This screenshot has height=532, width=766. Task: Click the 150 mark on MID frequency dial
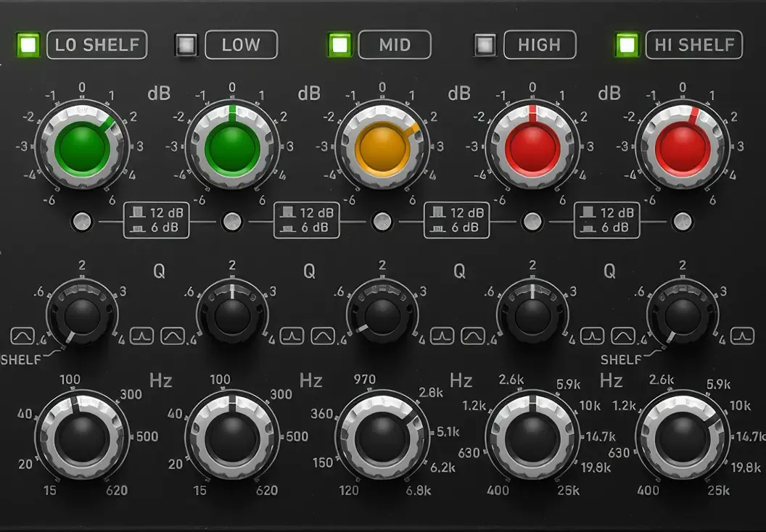click(322, 462)
